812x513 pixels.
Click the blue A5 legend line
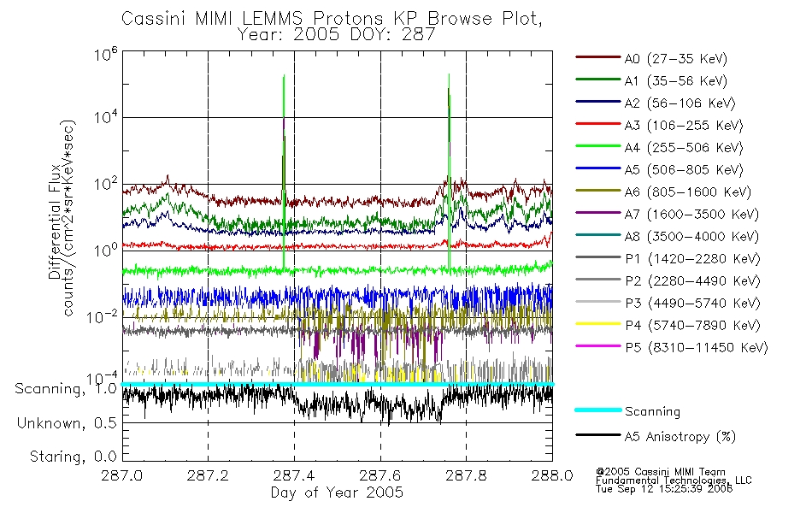(597, 168)
